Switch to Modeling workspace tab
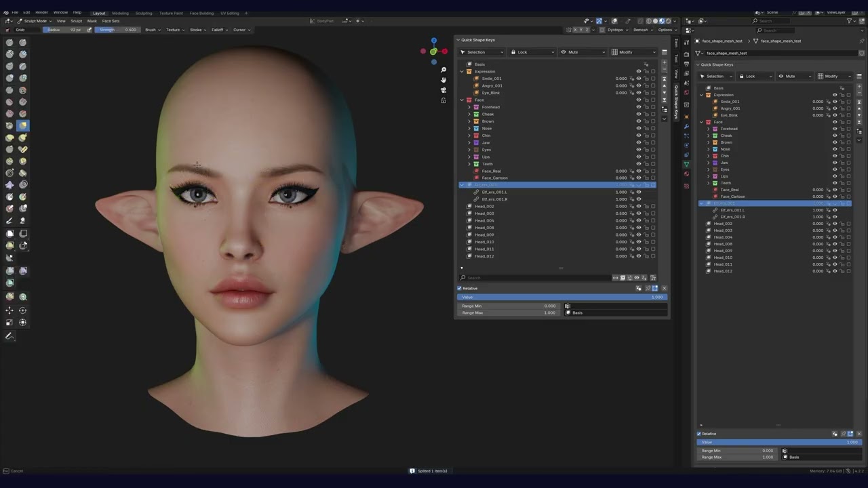 pos(120,13)
